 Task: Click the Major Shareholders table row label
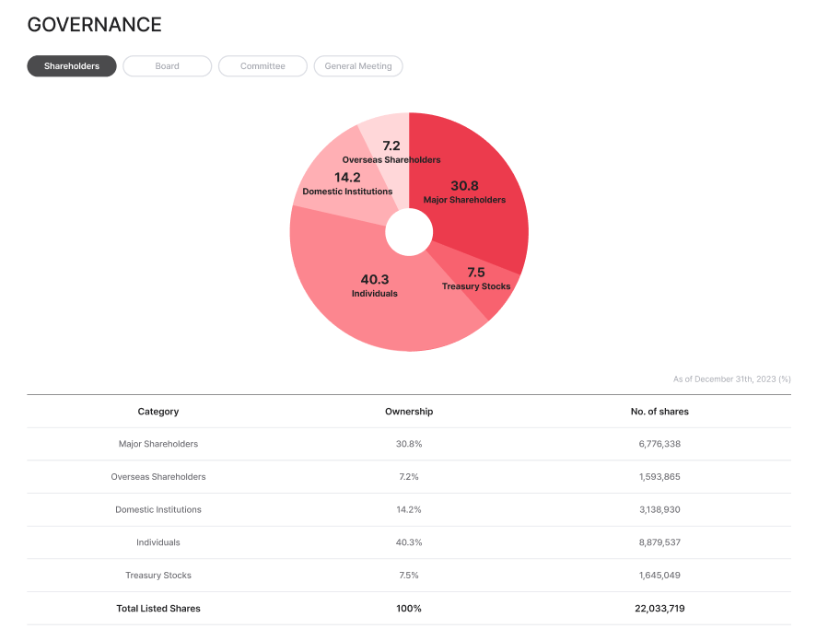tap(158, 444)
